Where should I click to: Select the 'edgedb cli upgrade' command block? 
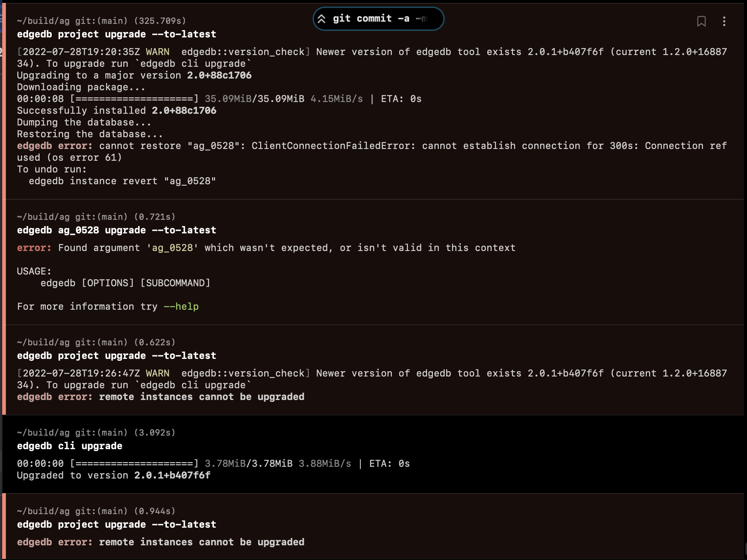click(x=70, y=446)
